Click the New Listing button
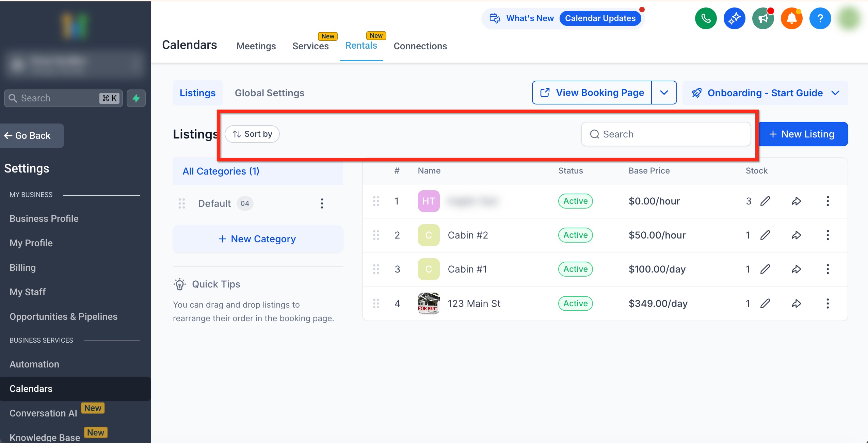Image resolution: width=868 pixels, height=443 pixels. [803, 134]
